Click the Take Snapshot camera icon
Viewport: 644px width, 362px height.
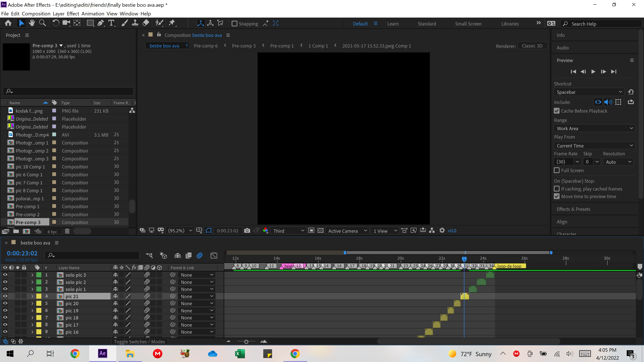coord(247,231)
